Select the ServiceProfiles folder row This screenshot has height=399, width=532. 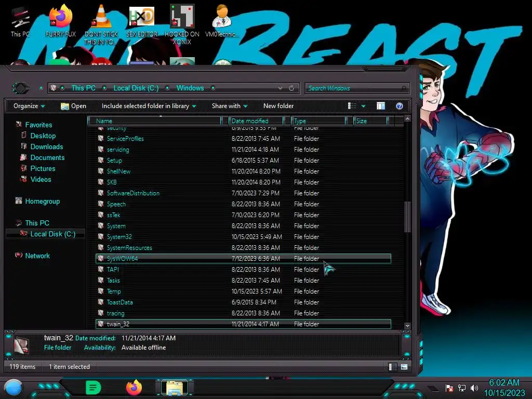pos(244,138)
